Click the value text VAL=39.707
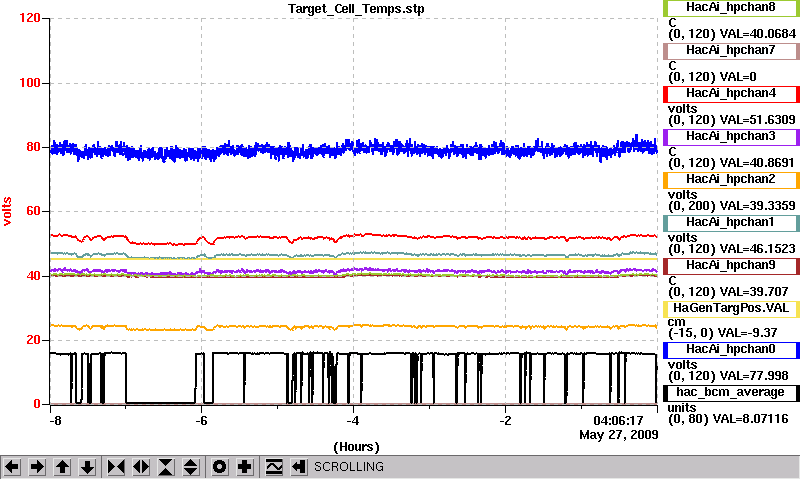 pyautogui.click(x=754, y=292)
